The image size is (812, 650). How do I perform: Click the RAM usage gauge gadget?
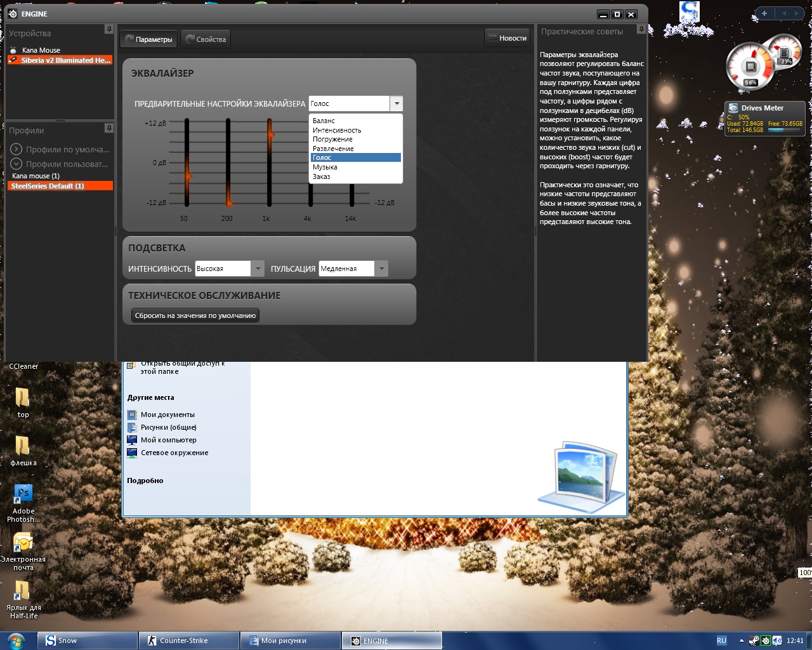(785, 51)
